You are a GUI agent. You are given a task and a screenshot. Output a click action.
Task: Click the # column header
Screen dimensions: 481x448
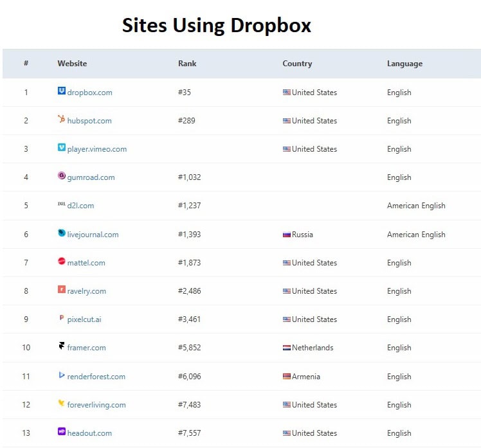(x=26, y=63)
